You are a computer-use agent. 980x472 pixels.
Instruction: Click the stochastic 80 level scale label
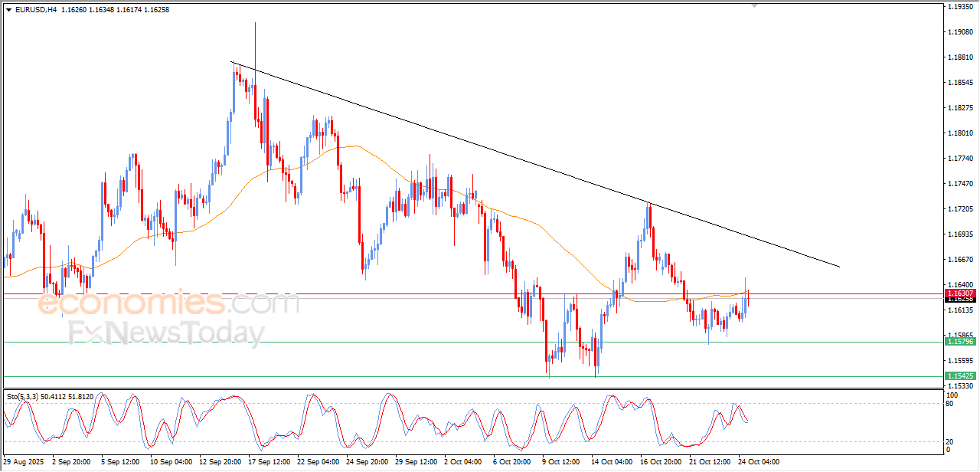click(x=952, y=403)
